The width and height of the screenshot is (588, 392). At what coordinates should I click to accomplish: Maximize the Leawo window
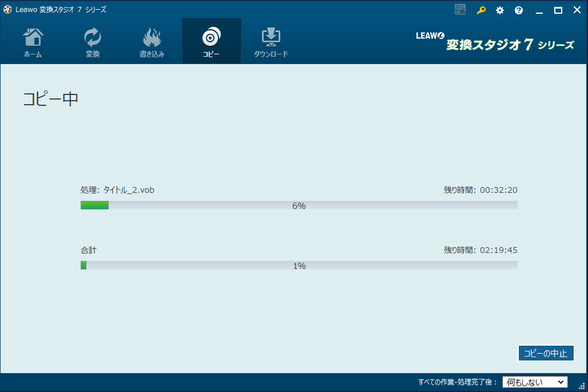[x=558, y=10]
